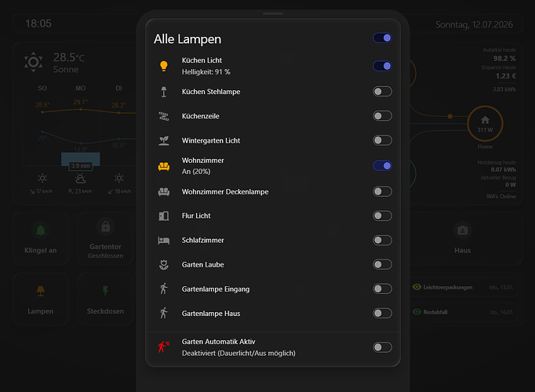Select the Wohnzimmer Deckenlampe label

click(x=225, y=192)
